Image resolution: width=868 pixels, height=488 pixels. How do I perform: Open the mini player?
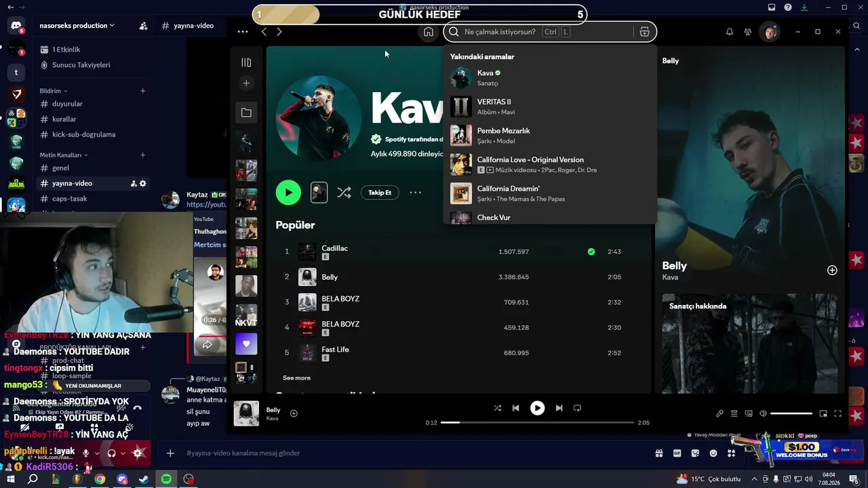(x=823, y=413)
